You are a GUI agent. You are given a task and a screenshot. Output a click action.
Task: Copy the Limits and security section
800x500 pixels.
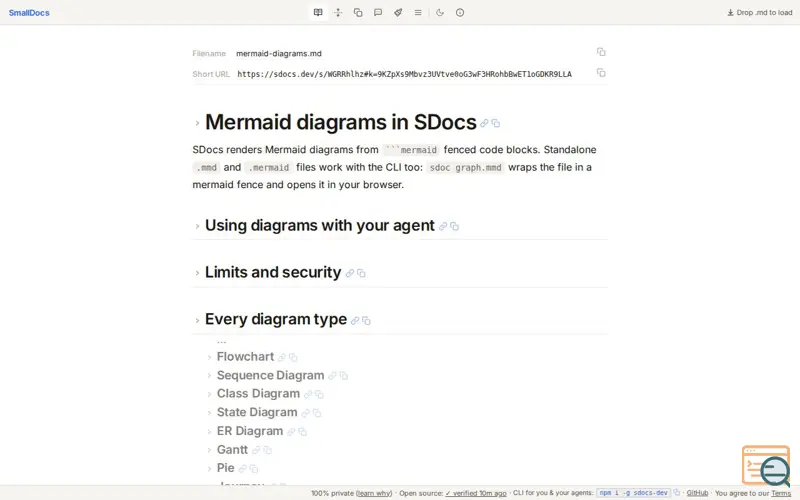point(361,273)
